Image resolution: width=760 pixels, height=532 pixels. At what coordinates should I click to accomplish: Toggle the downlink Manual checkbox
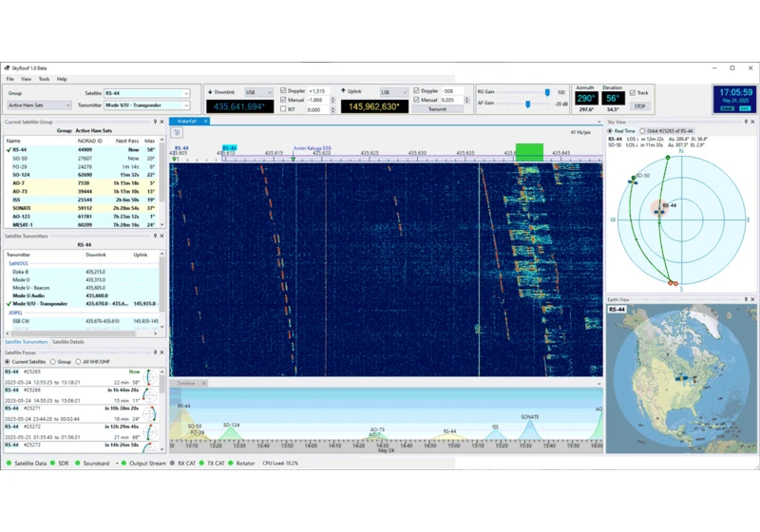click(283, 100)
